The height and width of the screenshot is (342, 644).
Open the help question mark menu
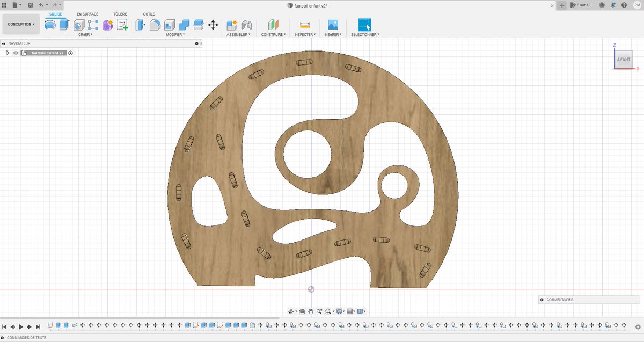(624, 5)
